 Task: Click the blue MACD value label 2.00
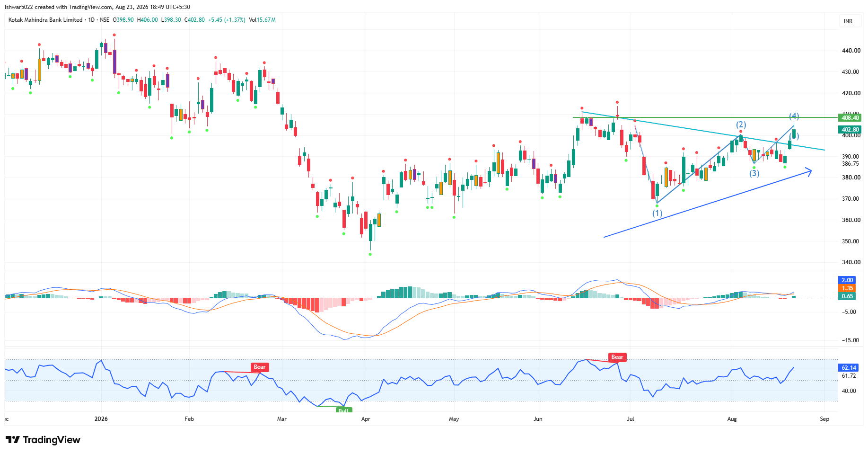click(847, 280)
